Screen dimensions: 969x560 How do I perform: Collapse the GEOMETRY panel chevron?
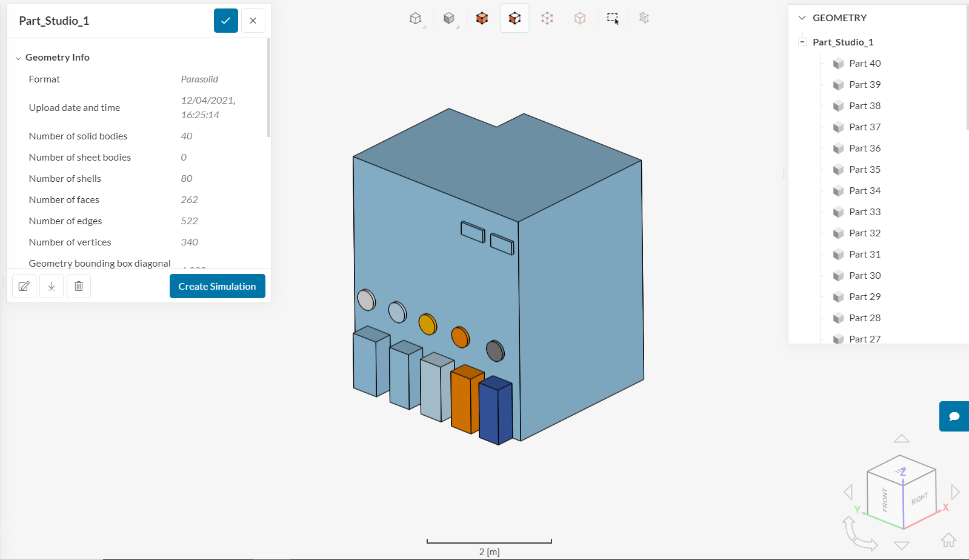click(x=802, y=18)
